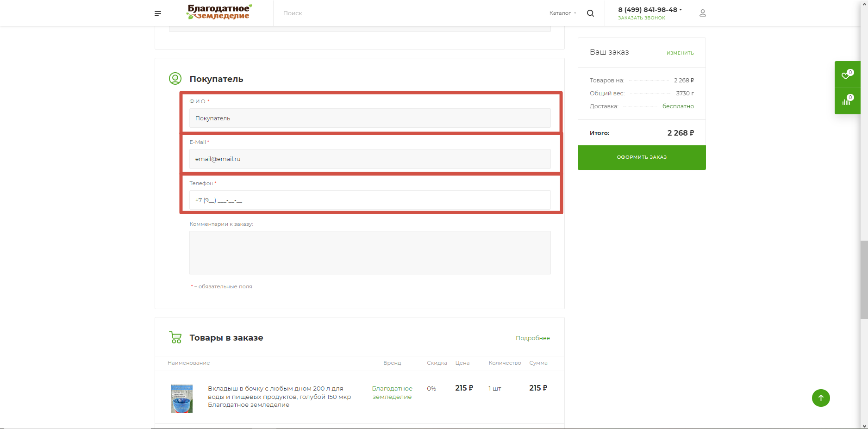Open the comparison chart side icon
This screenshot has width=868, height=429.
[847, 100]
